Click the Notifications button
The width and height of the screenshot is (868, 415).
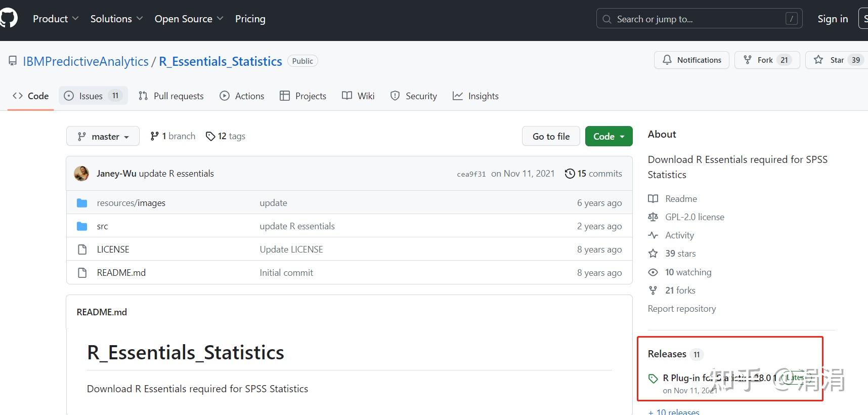point(691,60)
